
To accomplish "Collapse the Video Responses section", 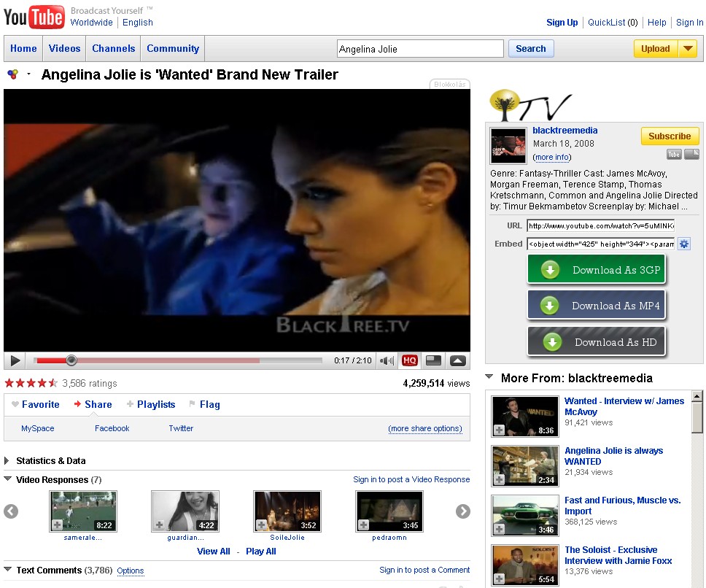I will [7, 480].
